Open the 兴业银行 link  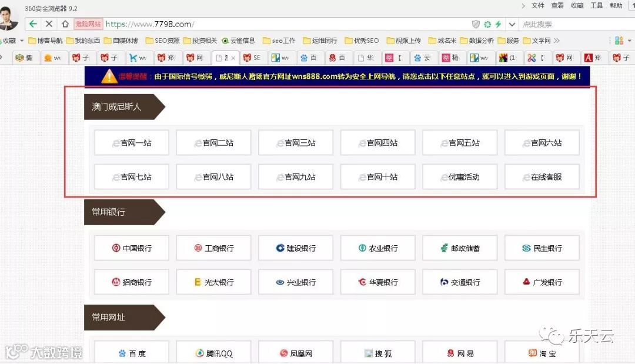[296, 282]
